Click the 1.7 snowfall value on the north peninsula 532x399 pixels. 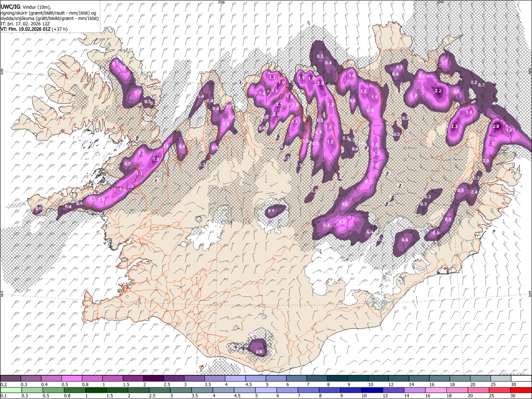click(x=272, y=77)
